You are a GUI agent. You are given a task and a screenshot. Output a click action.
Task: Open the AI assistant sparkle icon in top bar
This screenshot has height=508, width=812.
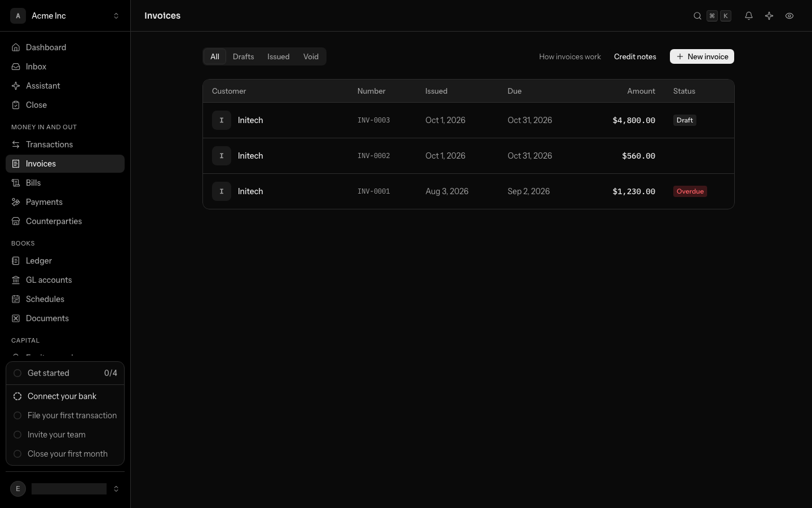click(769, 16)
